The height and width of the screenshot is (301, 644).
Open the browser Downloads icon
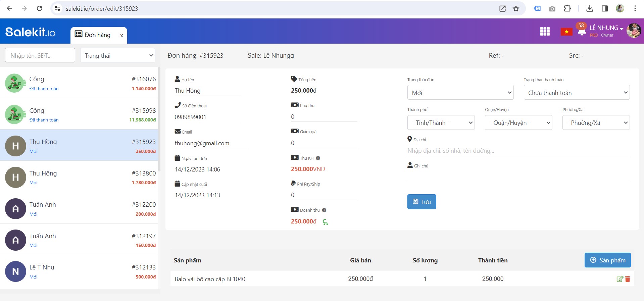tap(590, 9)
